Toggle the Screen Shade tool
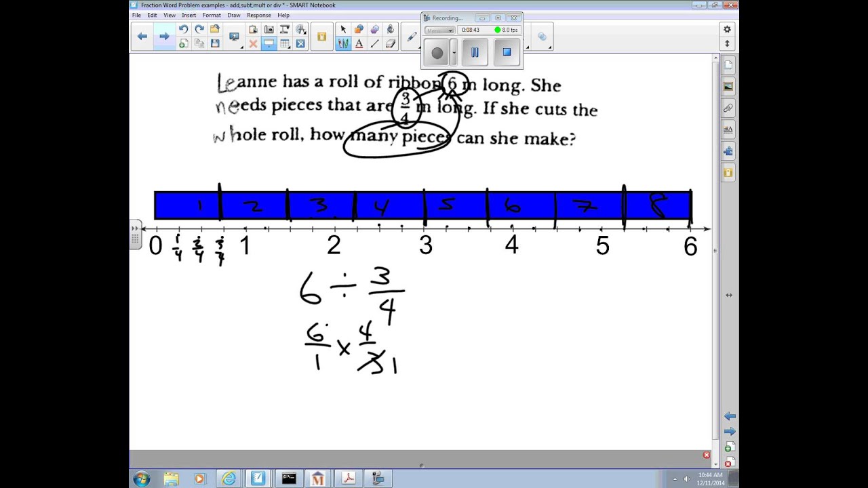This screenshot has height=488, width=868. 269,43
